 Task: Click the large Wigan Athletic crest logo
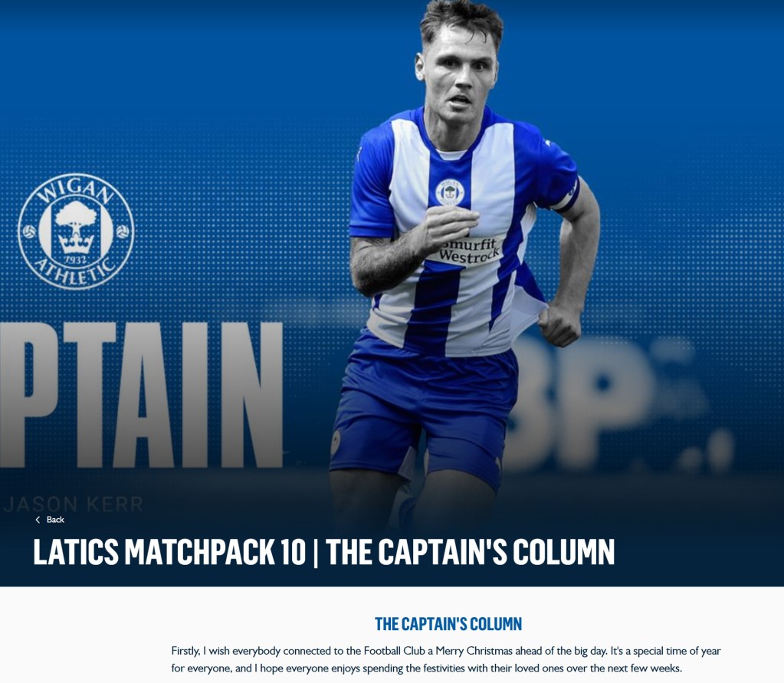point(76,231)
